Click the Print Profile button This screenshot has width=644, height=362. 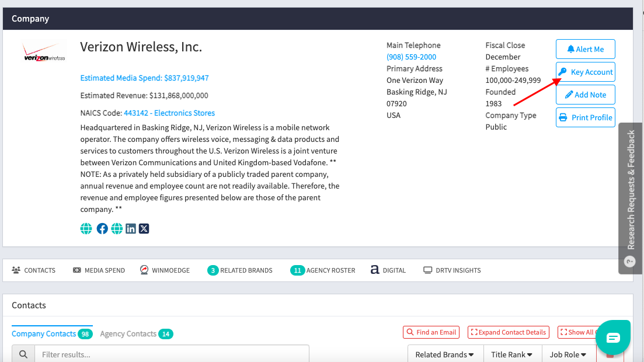click(x=585, y=117)
